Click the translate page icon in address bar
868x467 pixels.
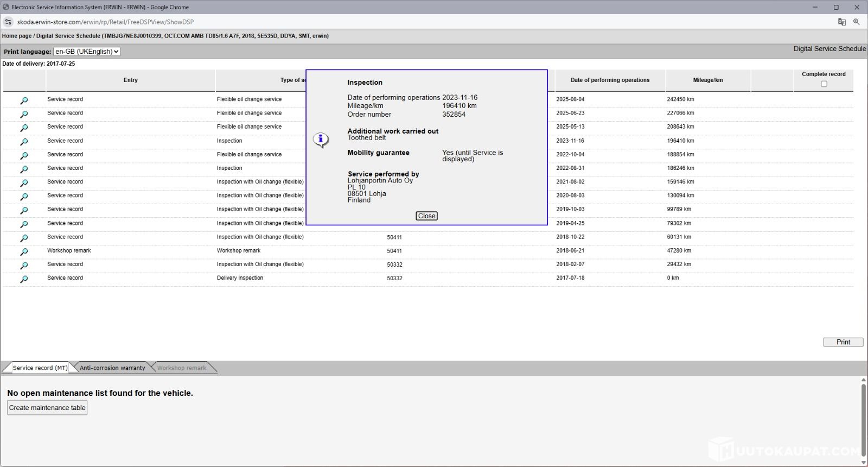coord(841,22)
